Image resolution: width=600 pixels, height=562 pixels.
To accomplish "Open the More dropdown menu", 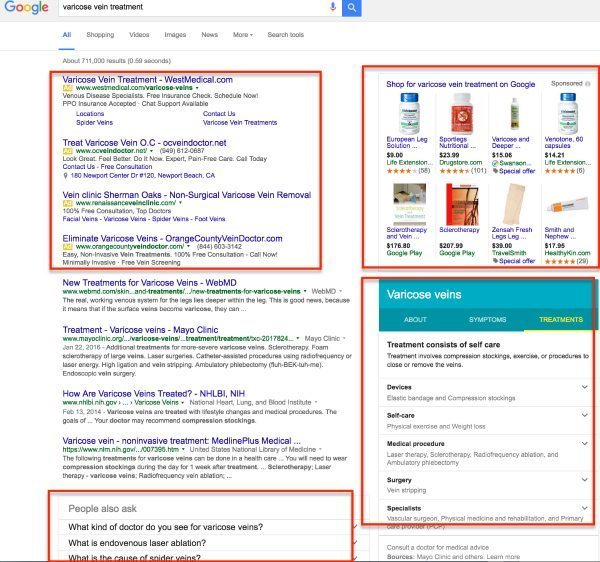I will click(243, 35).
